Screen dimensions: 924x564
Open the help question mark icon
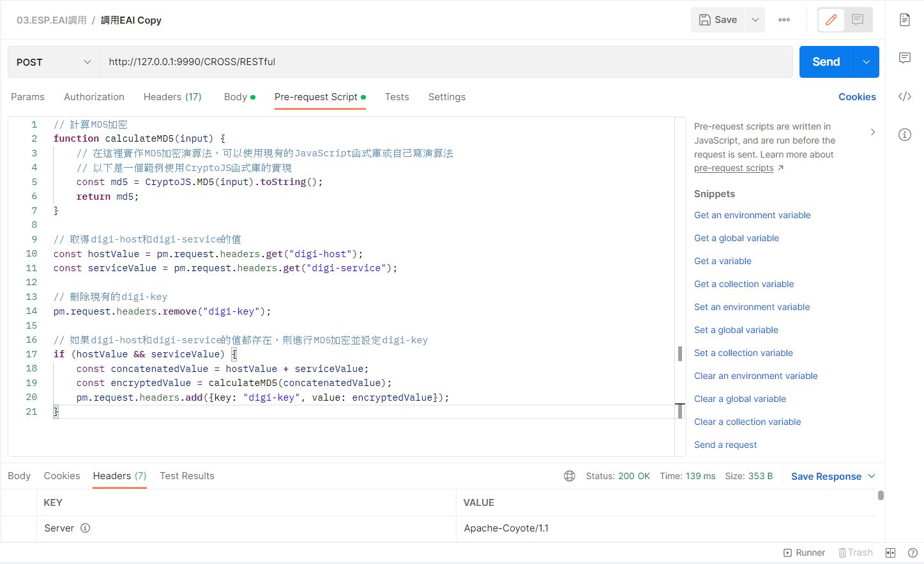[913, 553]
